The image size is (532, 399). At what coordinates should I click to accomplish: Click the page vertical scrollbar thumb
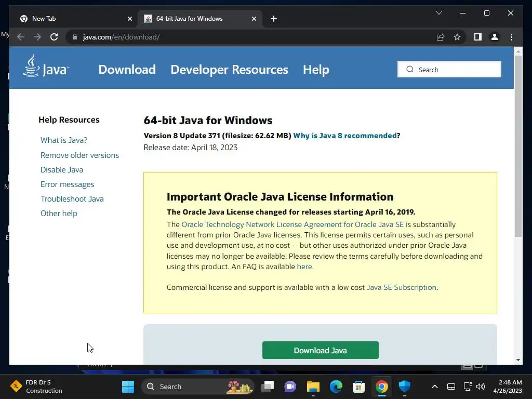point(518,146)
